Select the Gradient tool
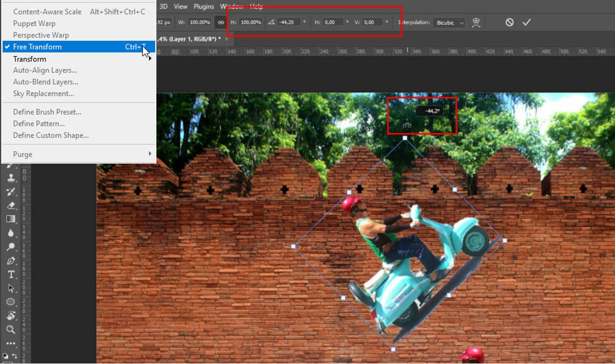 click(11, 219)
